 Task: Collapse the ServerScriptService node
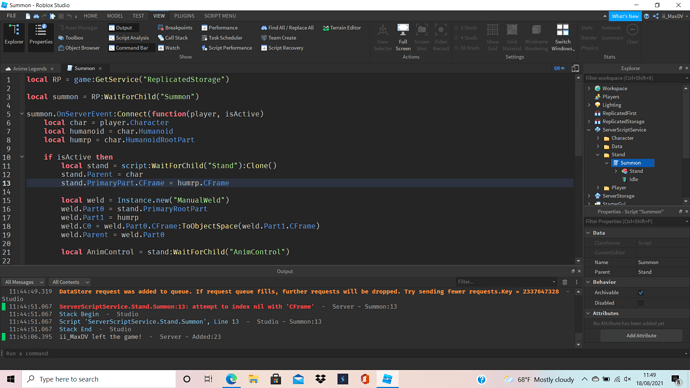pos(589,130)
